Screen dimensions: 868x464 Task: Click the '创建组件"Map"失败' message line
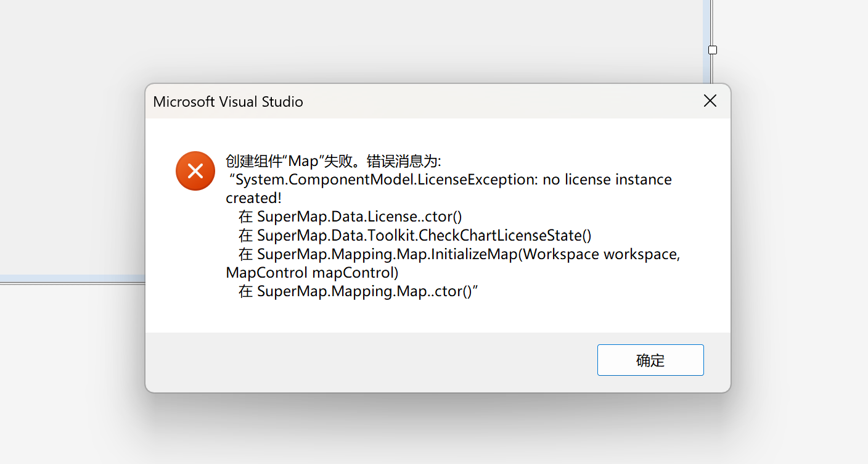(x=334, y=161)
